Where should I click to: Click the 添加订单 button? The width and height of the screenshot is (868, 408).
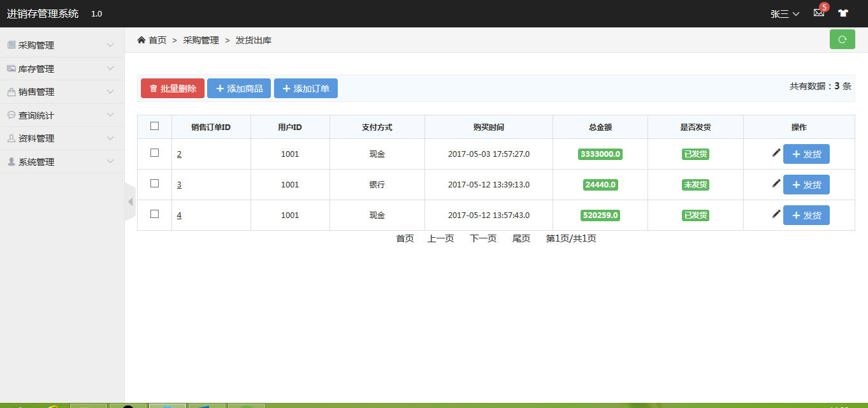pos(306,89)
